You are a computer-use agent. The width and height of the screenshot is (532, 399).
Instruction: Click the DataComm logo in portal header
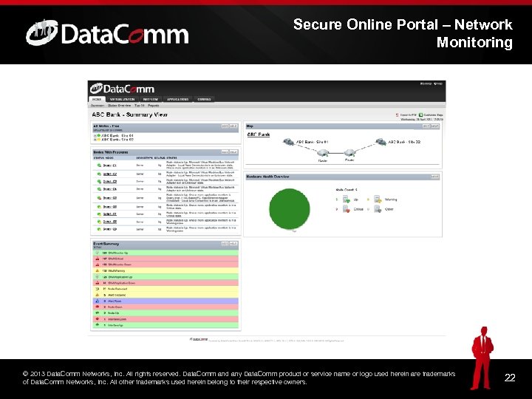click(x=122, y=89)
